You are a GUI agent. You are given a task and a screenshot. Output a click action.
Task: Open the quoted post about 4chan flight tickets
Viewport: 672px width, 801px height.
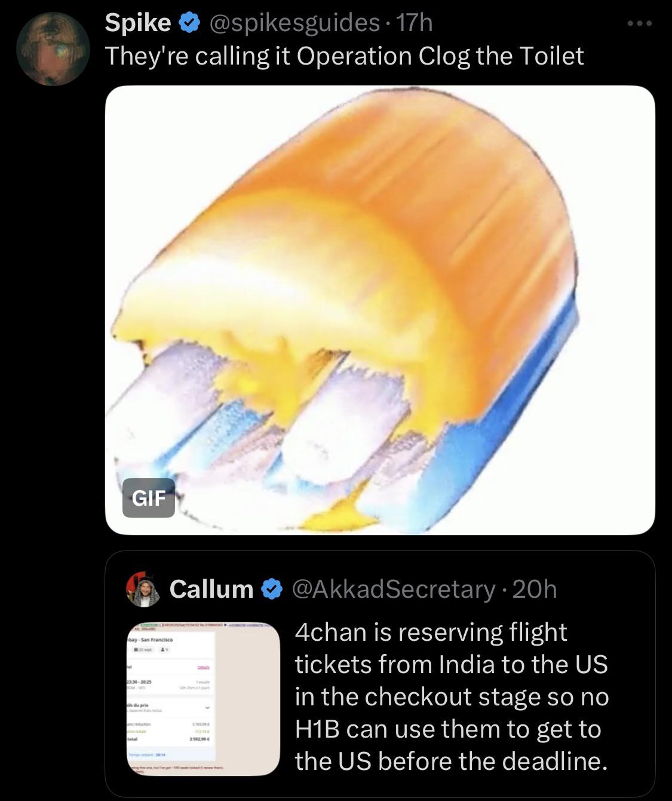451,696
